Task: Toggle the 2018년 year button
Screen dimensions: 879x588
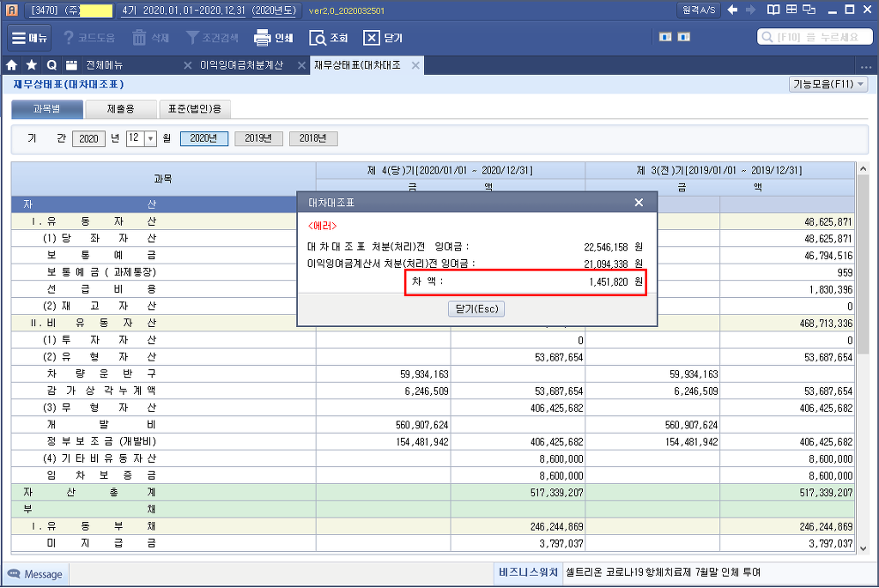Action: coord(312,138)
